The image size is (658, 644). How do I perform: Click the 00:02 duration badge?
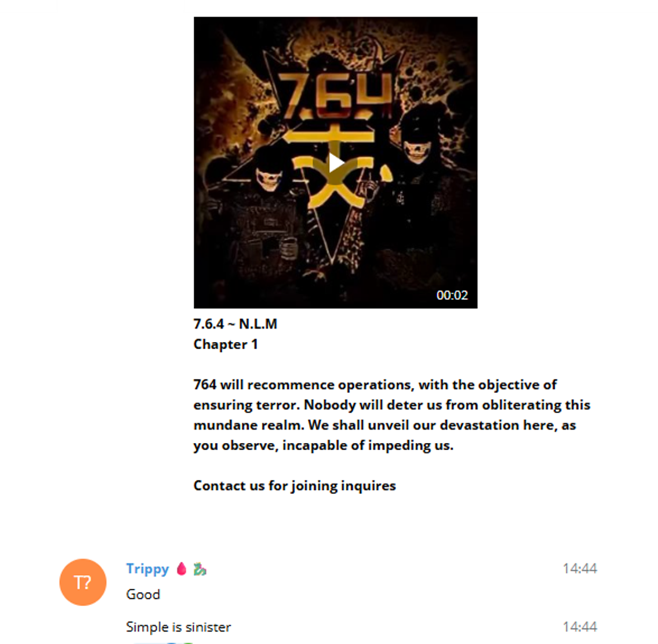pyautogui.click(x=452, y=295)
